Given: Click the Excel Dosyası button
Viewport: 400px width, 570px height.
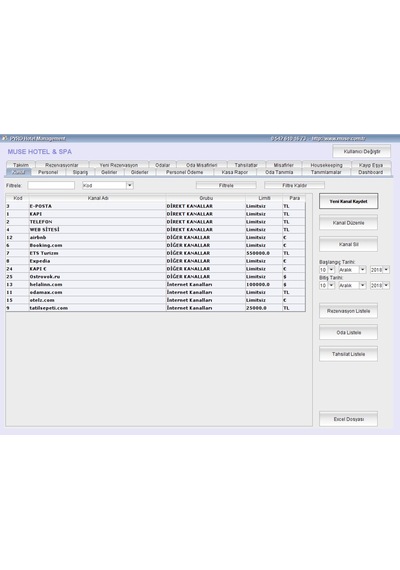Looking at the screenshot, I should pyautogui.click(x=348, y=419).
